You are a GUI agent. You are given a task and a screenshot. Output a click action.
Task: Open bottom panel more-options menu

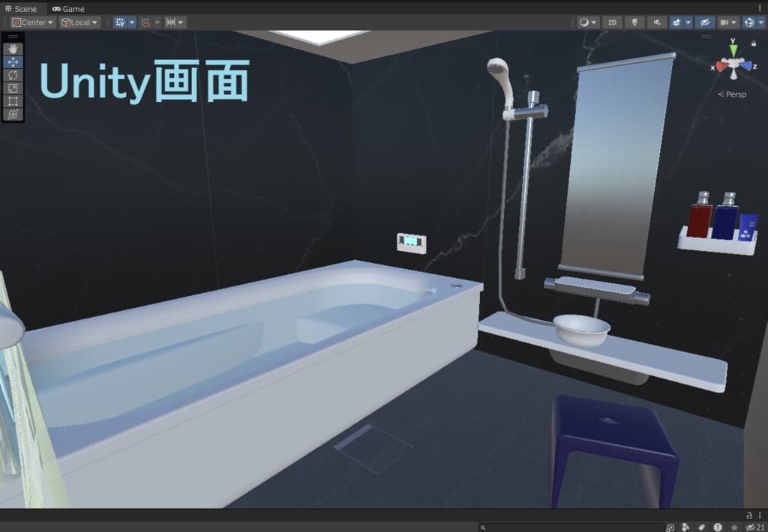click(760, 515)
